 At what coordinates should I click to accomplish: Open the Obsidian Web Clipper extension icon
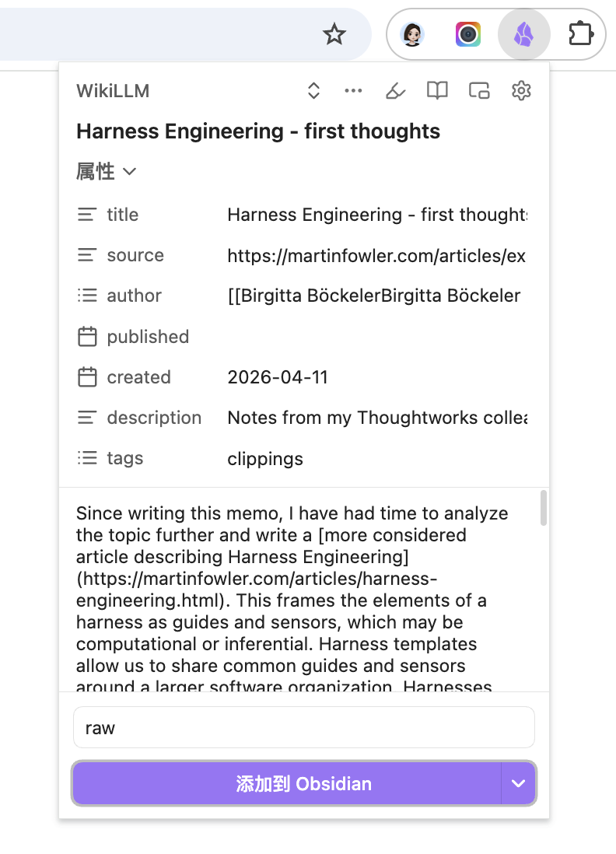click(x=523, y=34)
